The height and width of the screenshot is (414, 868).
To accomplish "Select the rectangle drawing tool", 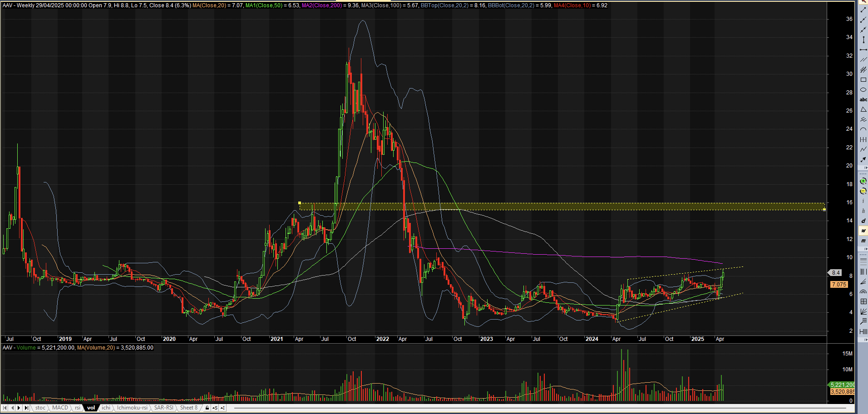I will pos(863,80).
